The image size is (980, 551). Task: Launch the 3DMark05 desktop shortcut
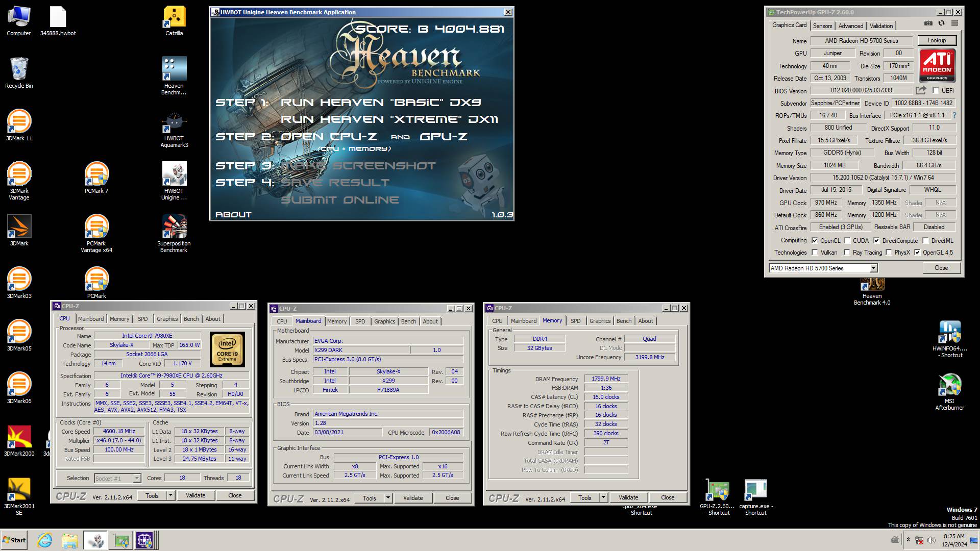[19, 336]
